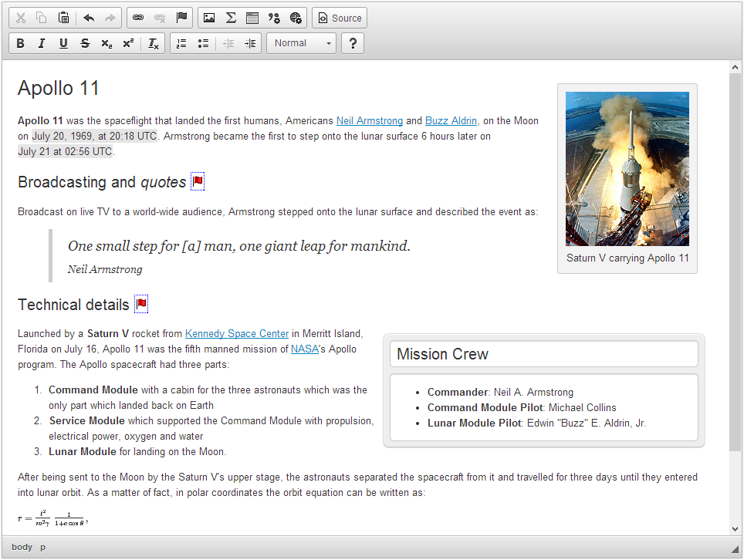This screenshot has height=560, width=744.
Task: Click the quote-with-gear widget icon
Action: tap(274, 18)
